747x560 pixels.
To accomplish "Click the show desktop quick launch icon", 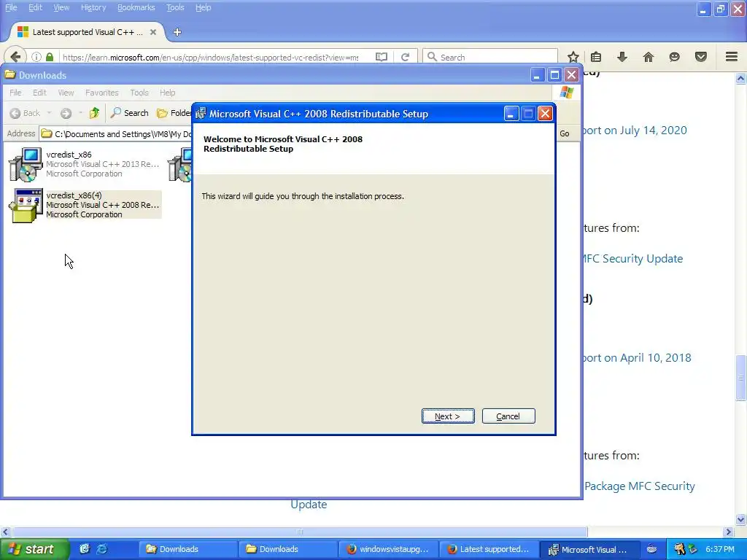I will pyautogui.click(x=85, y=549).
